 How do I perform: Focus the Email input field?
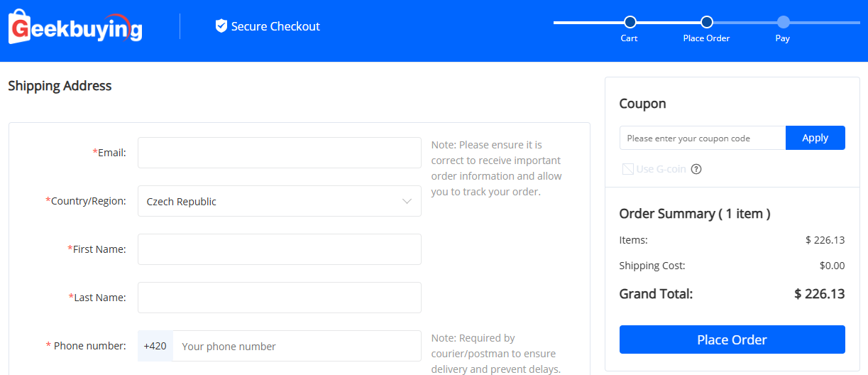(279, 153)
